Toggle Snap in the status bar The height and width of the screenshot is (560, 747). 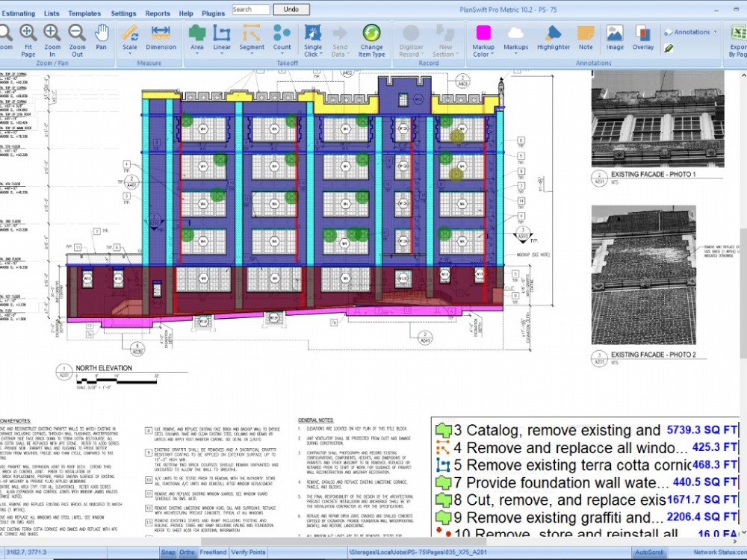[167, 553]
